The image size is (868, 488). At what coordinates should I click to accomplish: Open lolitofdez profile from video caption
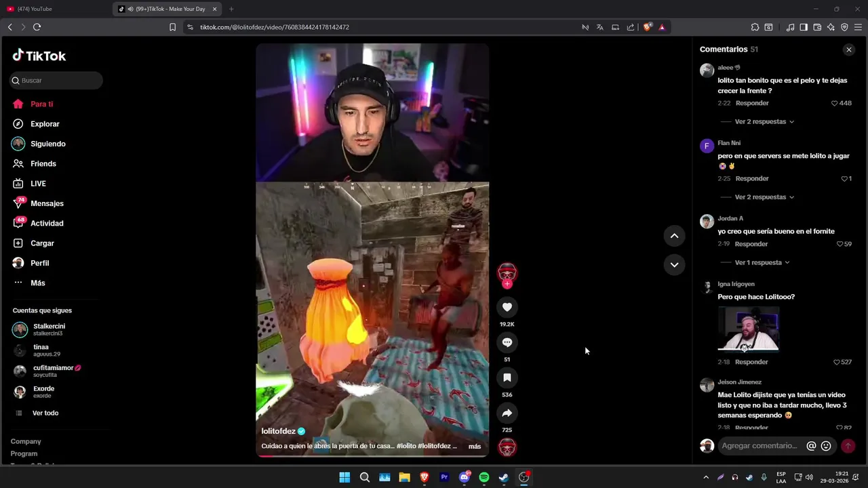tap(279, 431)
